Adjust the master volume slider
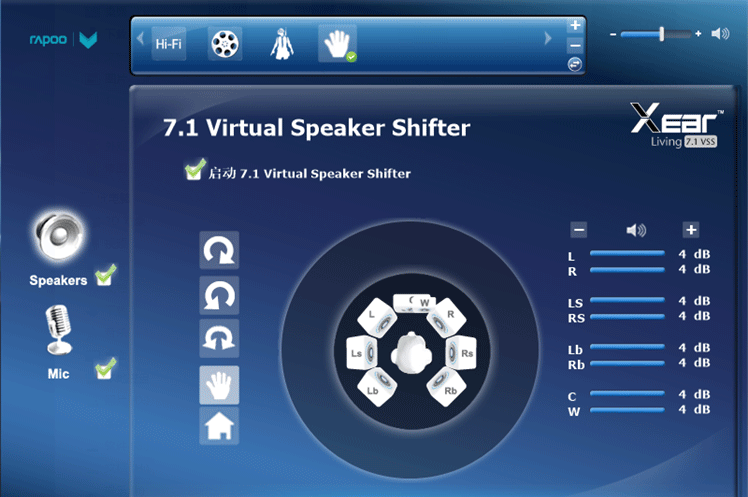748x497 pixels. (656, 34)
